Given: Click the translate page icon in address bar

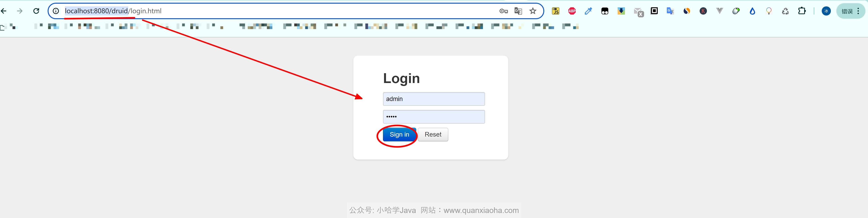Looking at the screenshot, I should (518, 11).
